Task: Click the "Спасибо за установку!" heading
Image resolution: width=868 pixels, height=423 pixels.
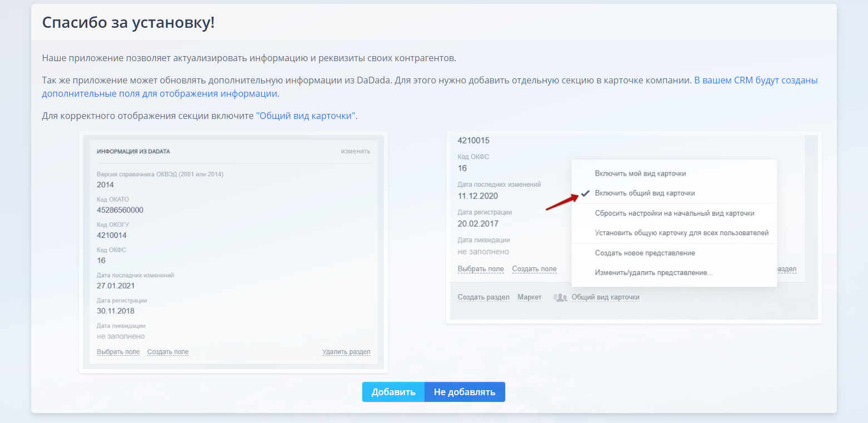Action: (x=128, y=23)
